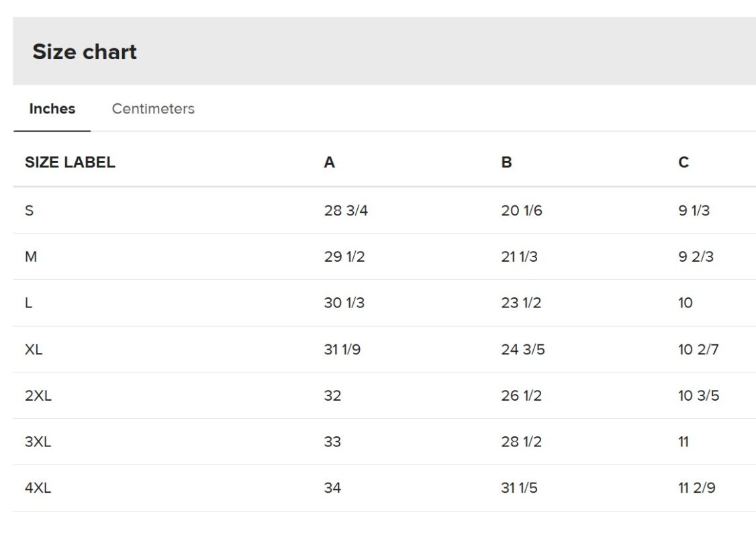Select the 2XL size row label

pyautogui.click(x=38, y=395)
